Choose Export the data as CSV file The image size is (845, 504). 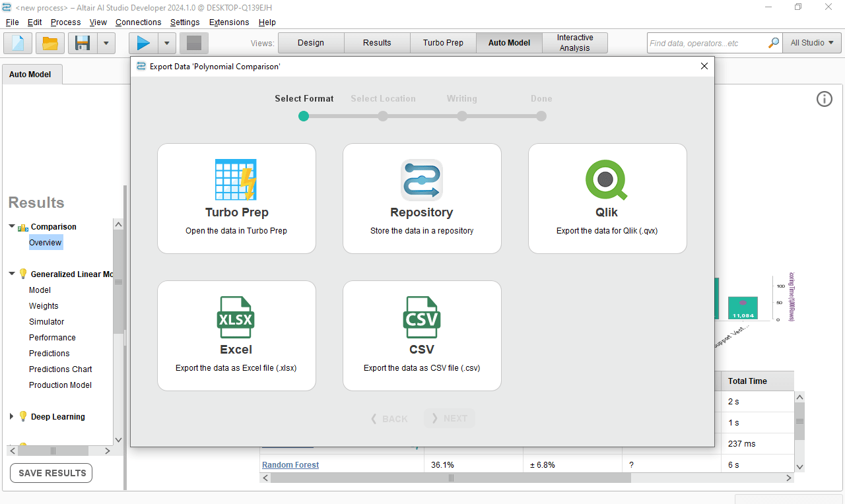pos(422,336)
